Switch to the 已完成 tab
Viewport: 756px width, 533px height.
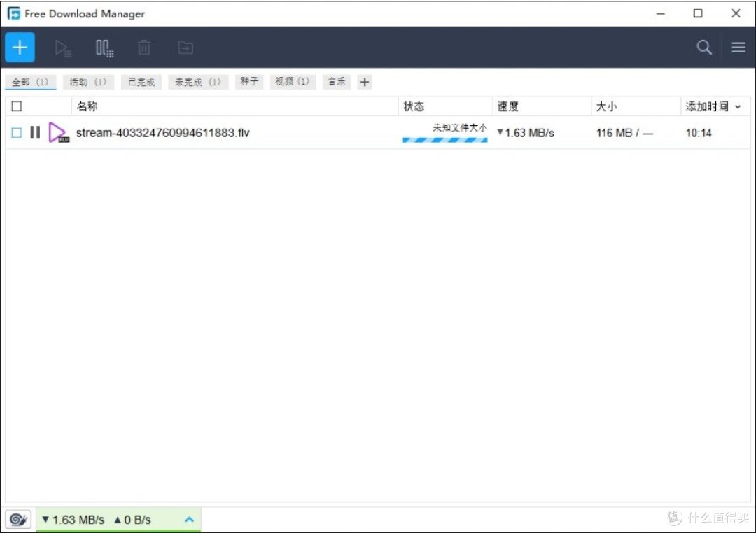click(x=141, y=82)
